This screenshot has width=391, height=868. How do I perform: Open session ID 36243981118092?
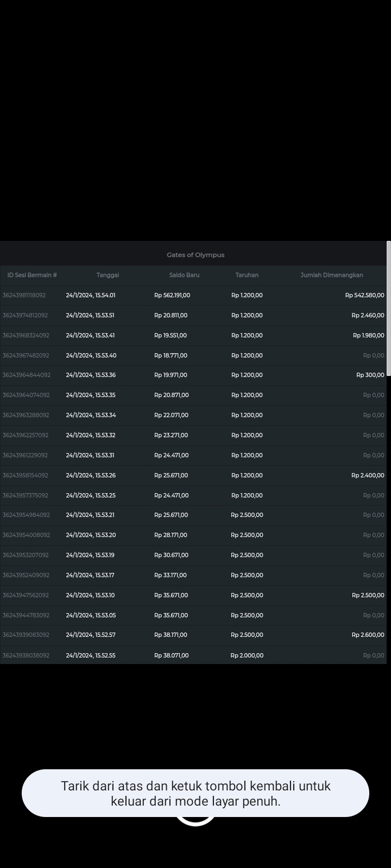point(24,295)
